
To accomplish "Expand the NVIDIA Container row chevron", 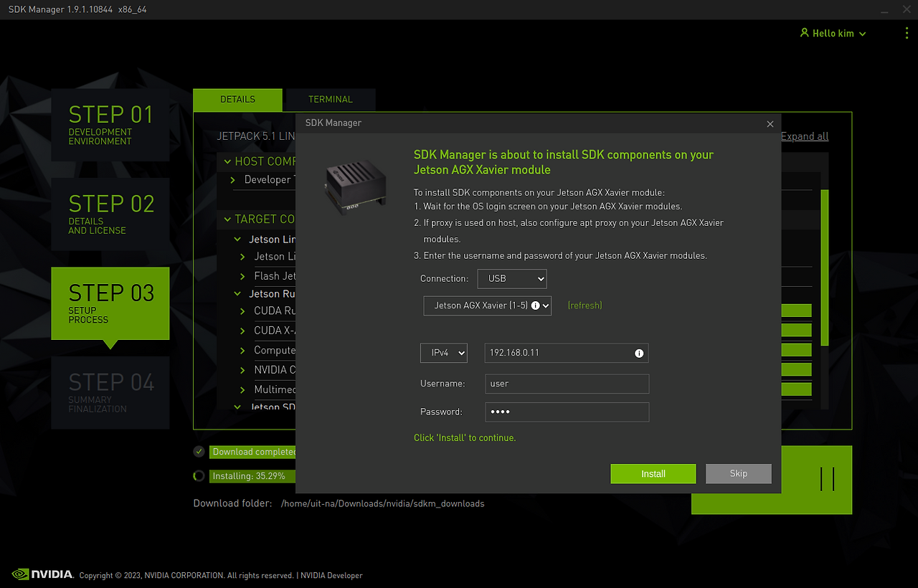I will [243, 370].
